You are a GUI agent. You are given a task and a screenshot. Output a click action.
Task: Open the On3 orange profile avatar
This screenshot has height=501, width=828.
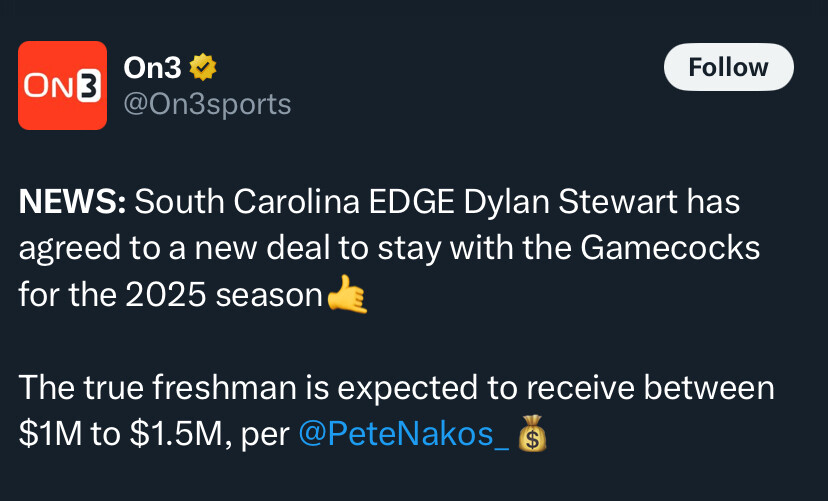[x=62, y=86]
